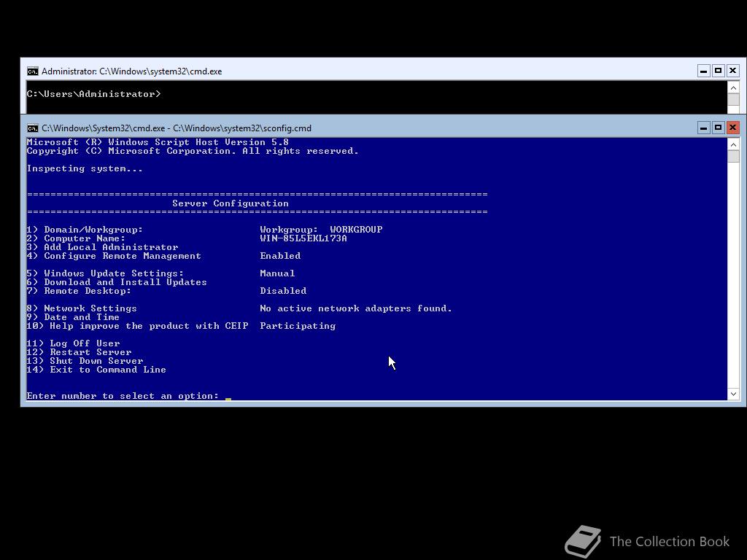Click computer name WIN-85L5EKL173A
The image size is (747, 560).
(x=303, y=238)
